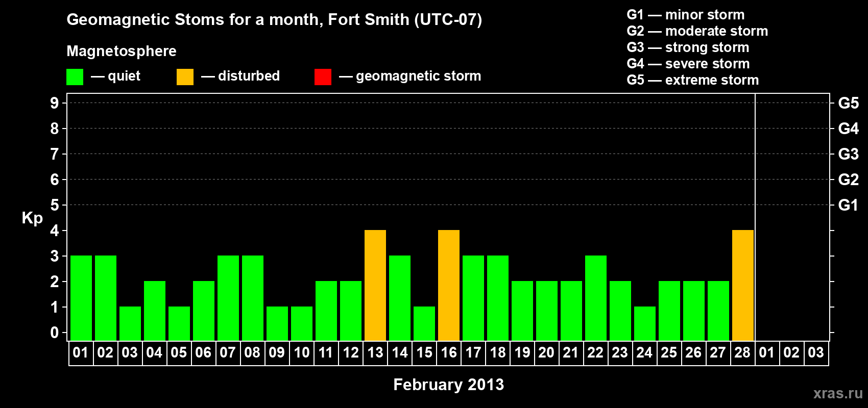This screenshot has height=408, width=868.
Task: Click the G4 label on the right axis
Action: pyautogui.click(x=849, y=129)
